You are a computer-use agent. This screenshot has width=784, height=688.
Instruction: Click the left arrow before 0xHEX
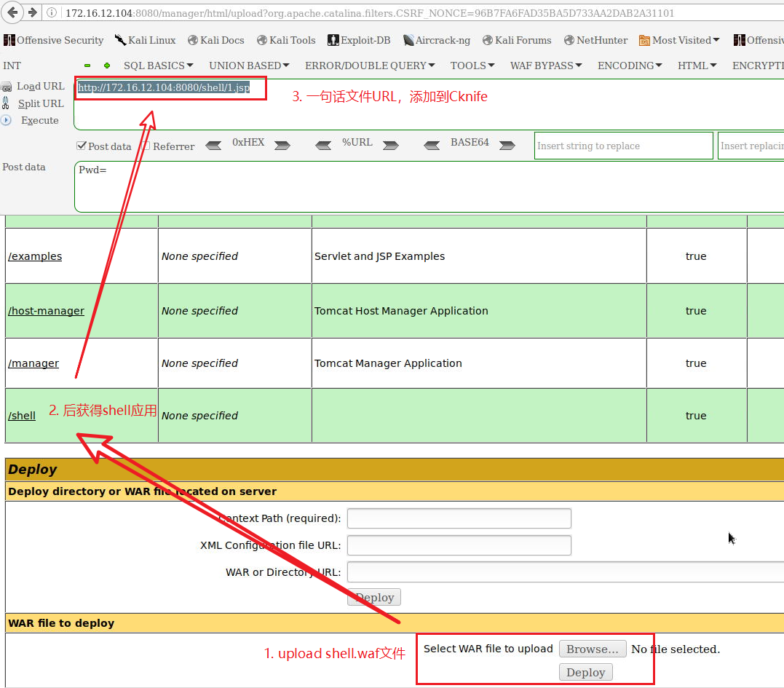pos(213,146)
